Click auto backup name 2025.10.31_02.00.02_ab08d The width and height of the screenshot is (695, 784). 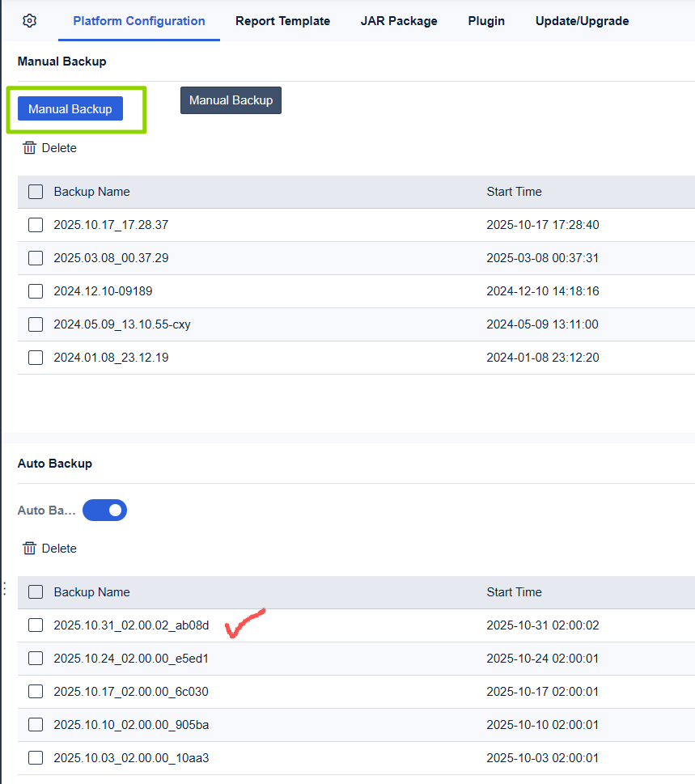(x=131, y=625)
